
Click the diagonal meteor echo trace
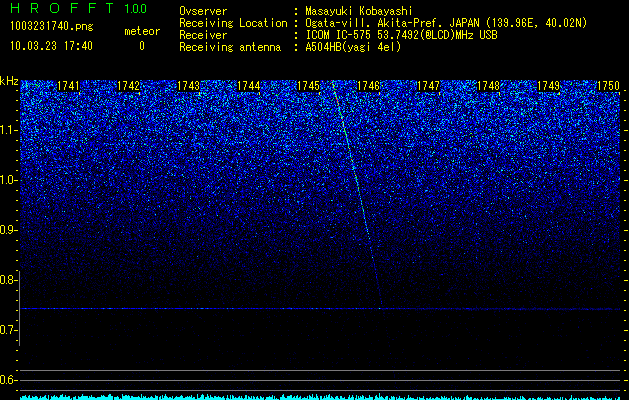[357, 181]
